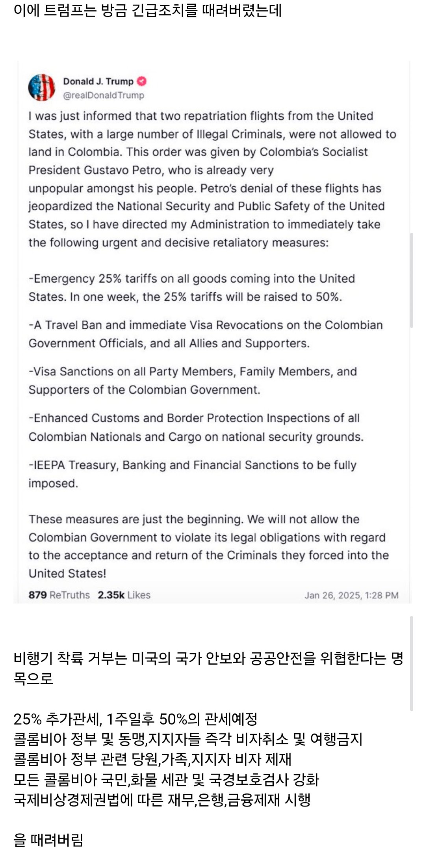
Task: Open the 2.35k Likes count
Action: tap(124, 595)
